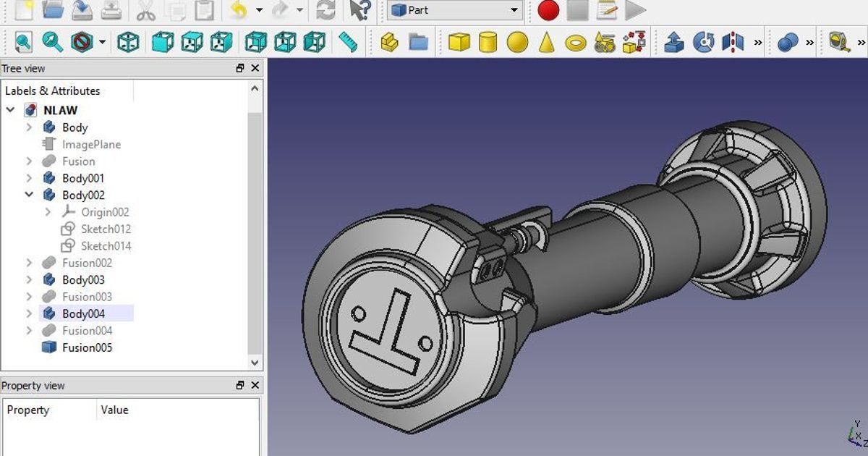Click the Tree view float/undock button
This screenshot has width=868, height=456.
click(x=239, y=68)
